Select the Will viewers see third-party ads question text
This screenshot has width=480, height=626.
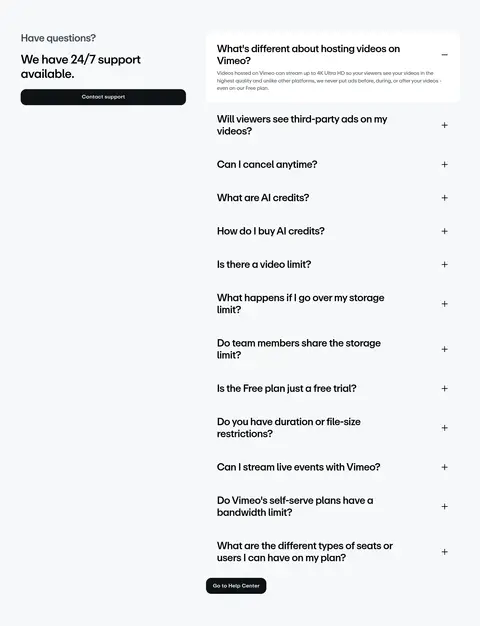click(302, 125)
